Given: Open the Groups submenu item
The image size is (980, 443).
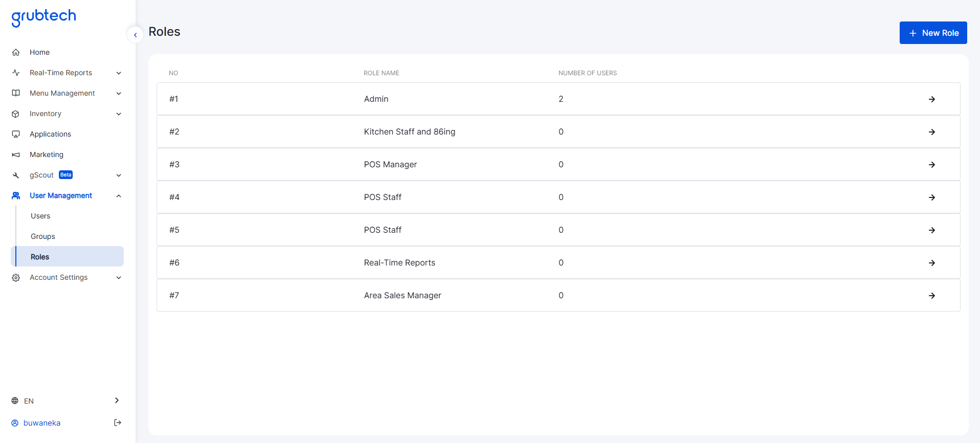Looking at the screenshot, I should click(x=43, y=236).
